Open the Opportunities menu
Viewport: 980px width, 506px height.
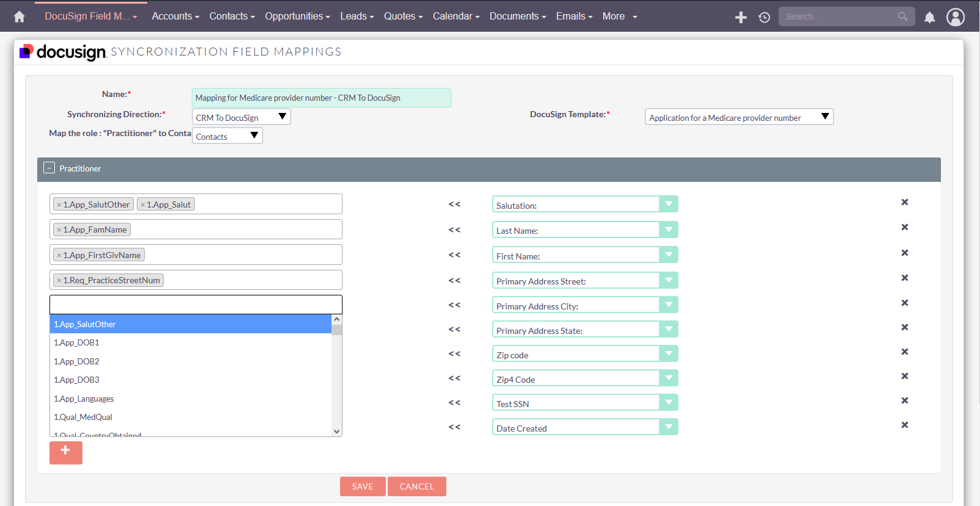coord(297,16)
